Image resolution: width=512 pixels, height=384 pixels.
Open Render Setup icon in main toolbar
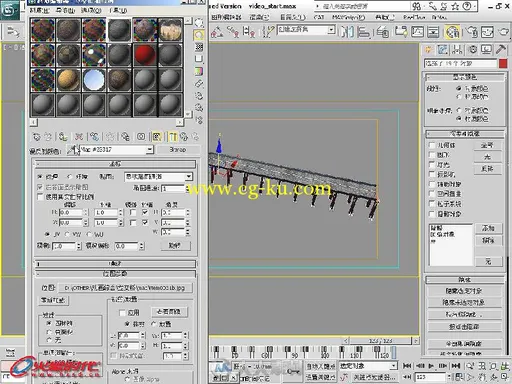472,32
